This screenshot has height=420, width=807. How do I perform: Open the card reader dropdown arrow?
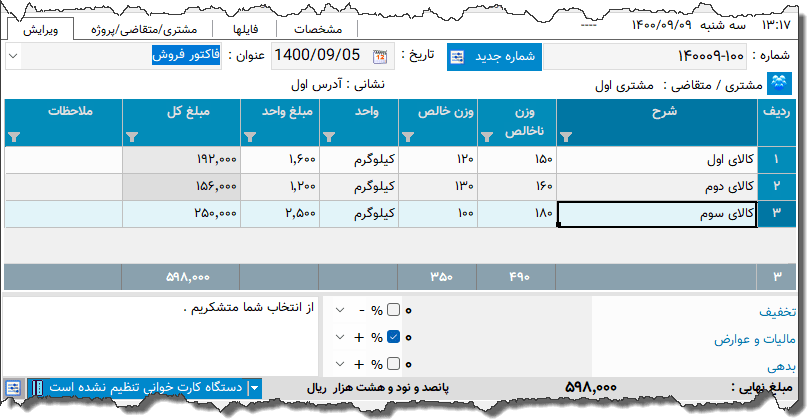254,388
